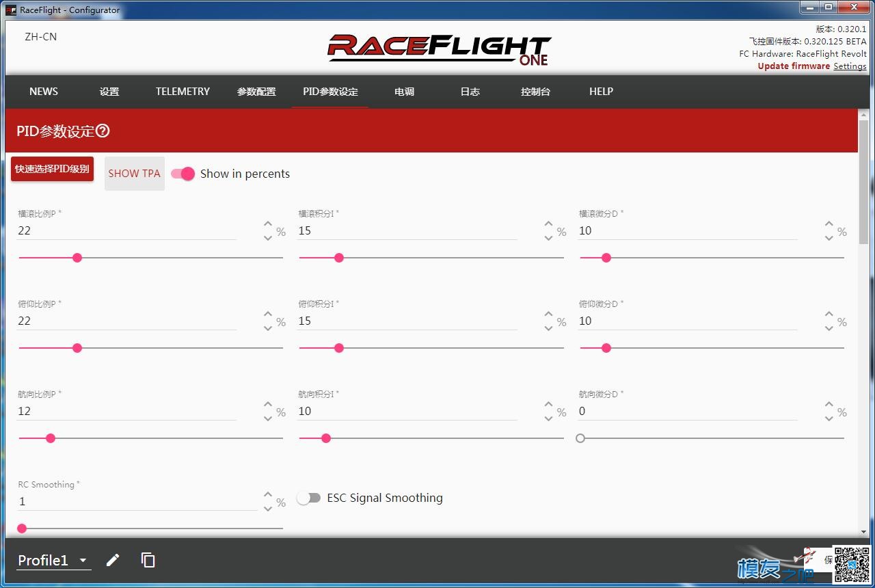Viewport: 875px width, 588px height.
Task: Increase RC Smoothing with up arrow
Action: coord(268,494)
